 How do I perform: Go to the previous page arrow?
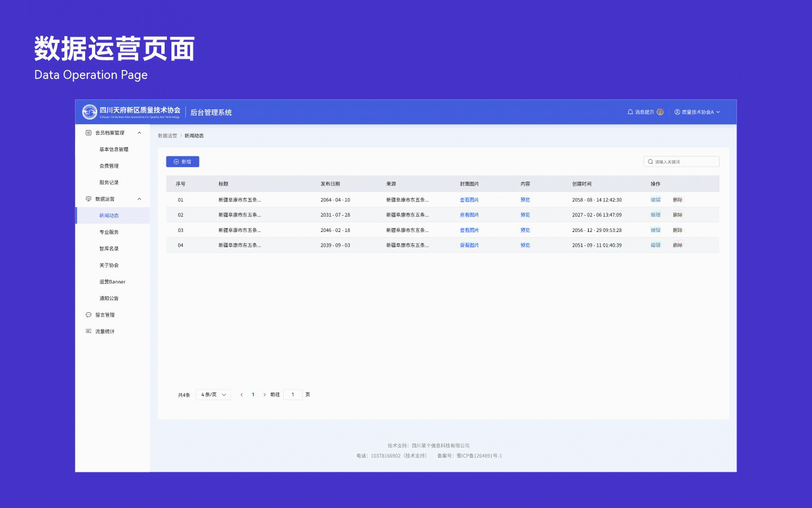(x=241, y=395)
